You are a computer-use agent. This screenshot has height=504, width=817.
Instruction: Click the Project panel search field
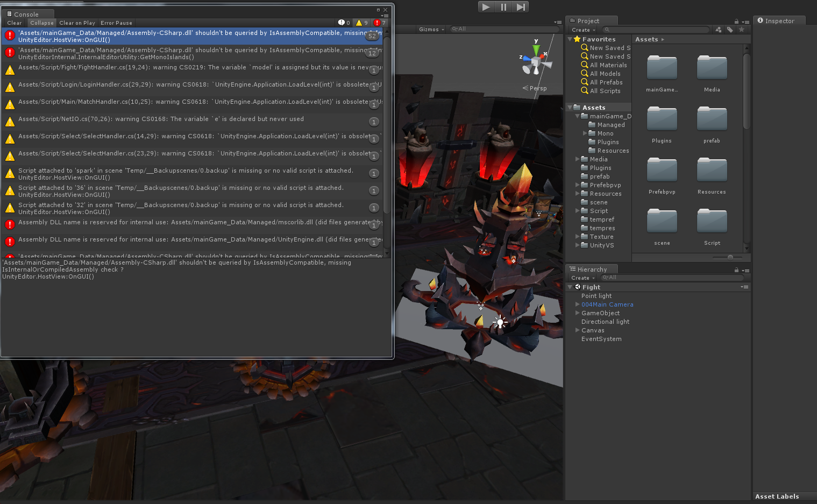[656, 30]
